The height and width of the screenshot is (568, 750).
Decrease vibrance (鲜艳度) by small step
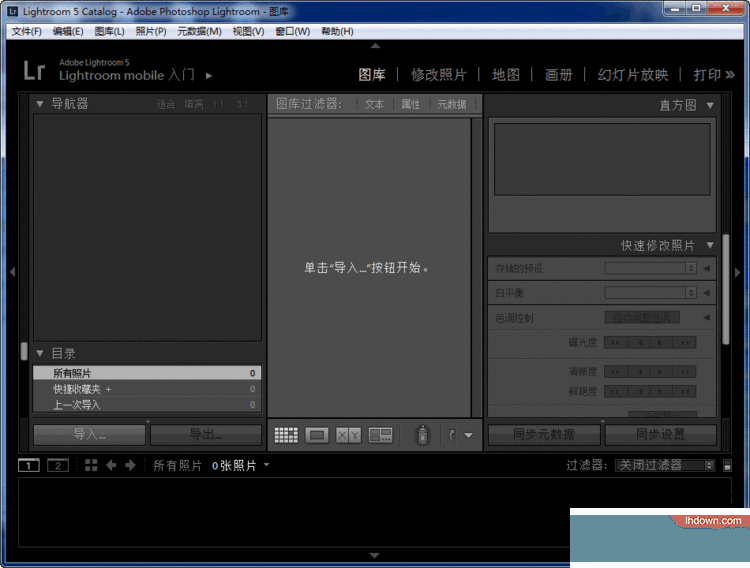(639, 391)
